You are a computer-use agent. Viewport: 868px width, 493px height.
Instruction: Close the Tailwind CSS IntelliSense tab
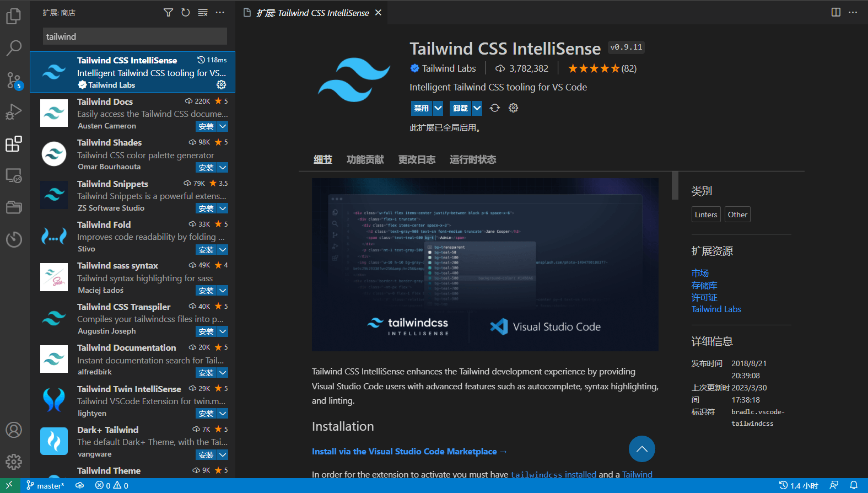click(x=378, y=13)
